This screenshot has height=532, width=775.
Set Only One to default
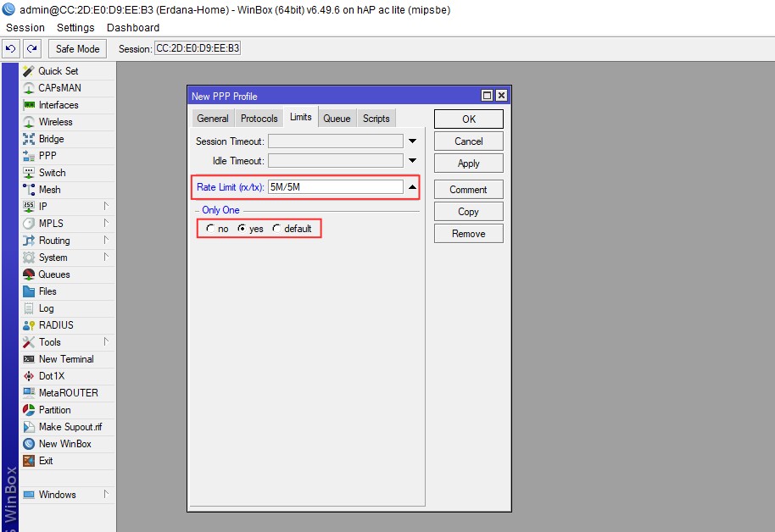277,229
